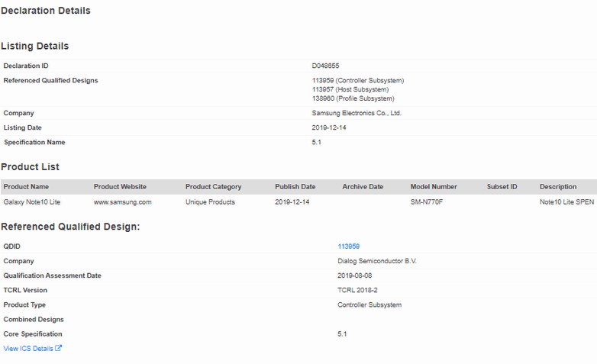Image resolution: width=597 pixels, height=364 pixels.
Task: Open the QDID 113959 link
Action: pos(348,246)
